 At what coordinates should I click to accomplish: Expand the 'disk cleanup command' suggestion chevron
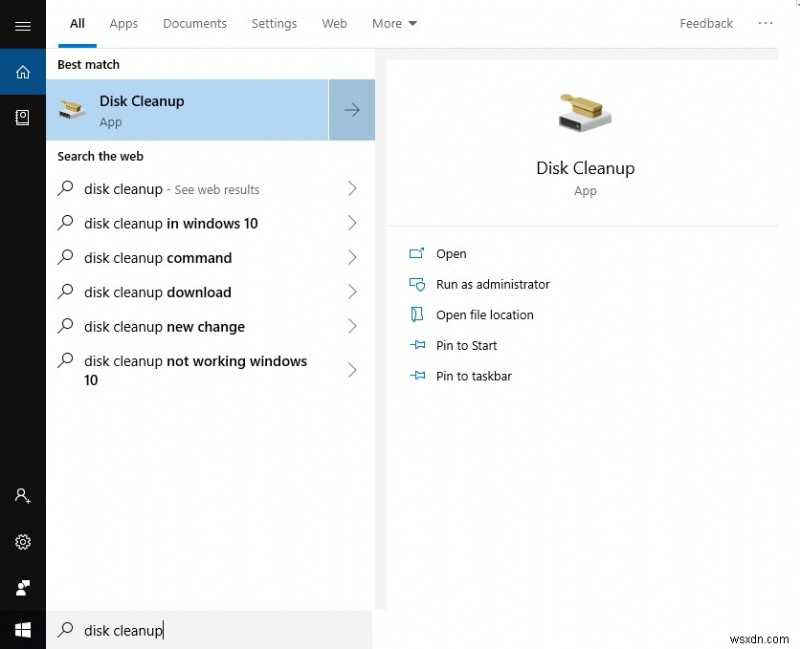point(352,257)
